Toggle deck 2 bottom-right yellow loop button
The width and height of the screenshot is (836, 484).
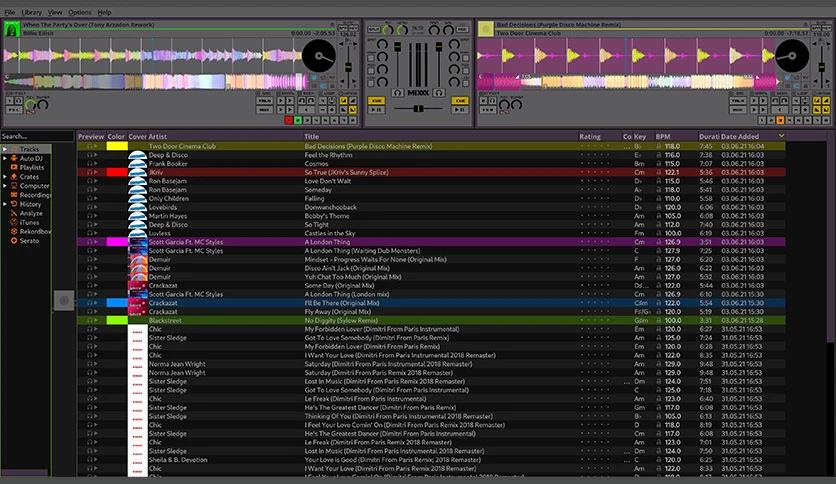click(826, 110)
